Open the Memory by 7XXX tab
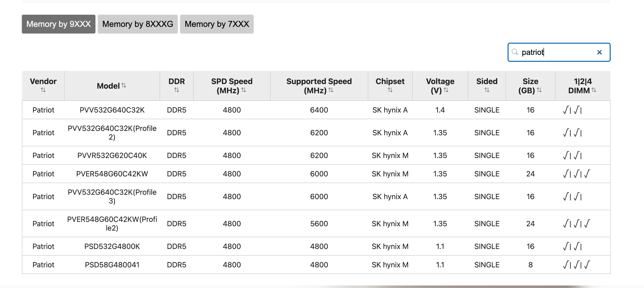This screenshot has height=288, width=644. [217, 24]
